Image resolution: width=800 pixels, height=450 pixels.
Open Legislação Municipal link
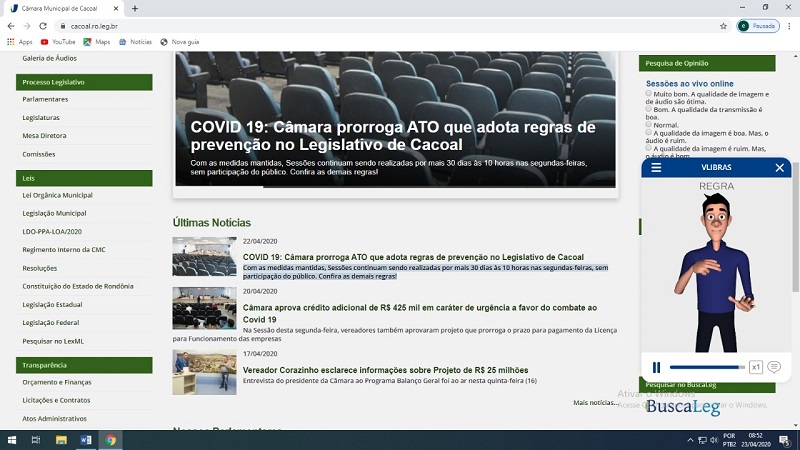tap(54, 213)
